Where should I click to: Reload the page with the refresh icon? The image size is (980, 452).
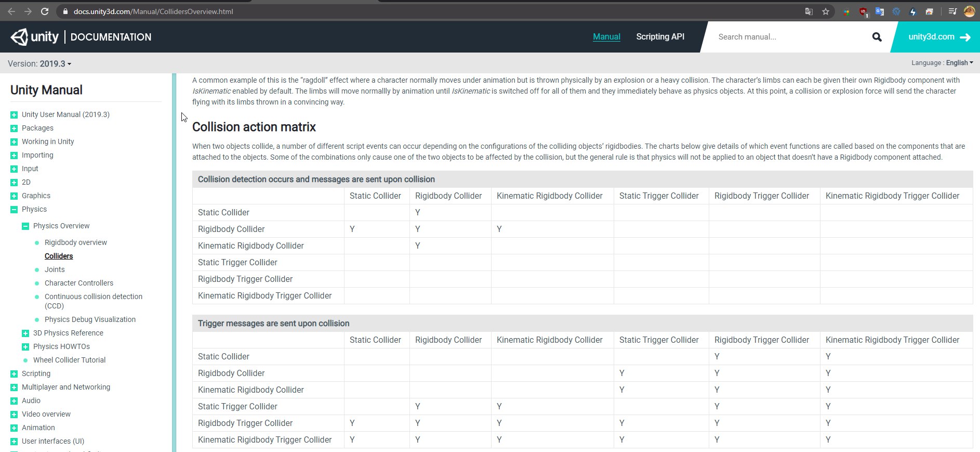pos(45,11)
